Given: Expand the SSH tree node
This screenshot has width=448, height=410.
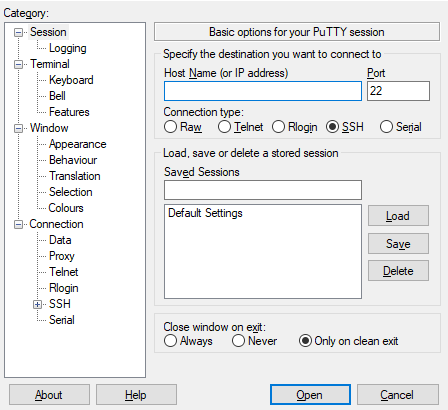Looking at the screenshot, I should pyautogui.click(x=37, y=304).
